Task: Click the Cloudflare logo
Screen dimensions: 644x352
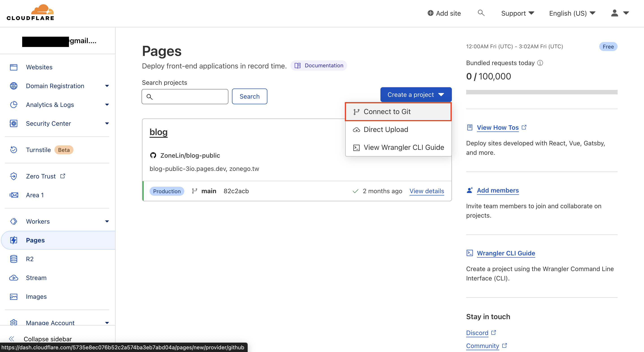Action: pos(30,13)
